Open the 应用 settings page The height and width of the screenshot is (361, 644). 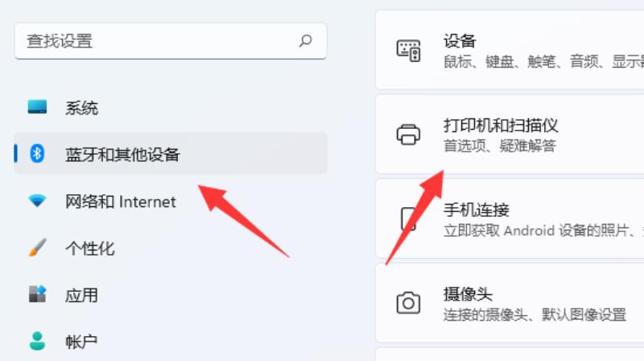pyautogui.click(x=171, y=295)
